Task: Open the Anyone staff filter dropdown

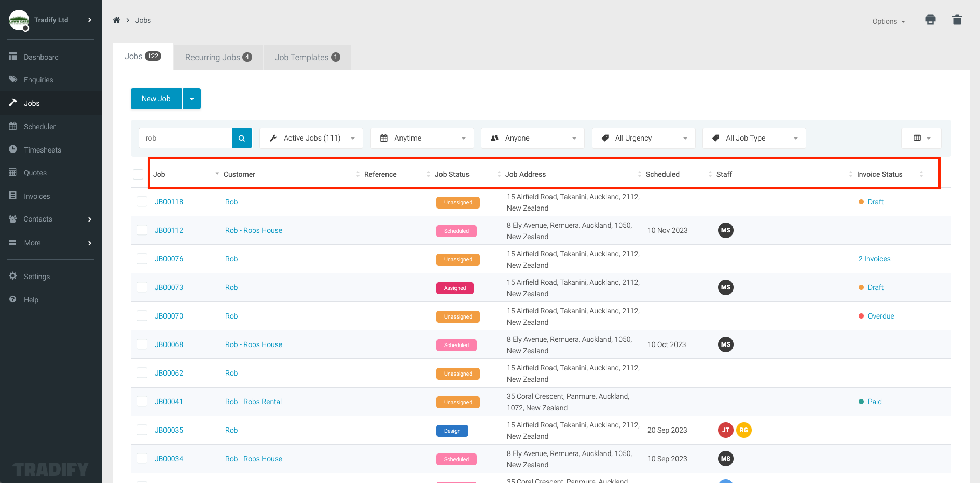Action: 533,138
